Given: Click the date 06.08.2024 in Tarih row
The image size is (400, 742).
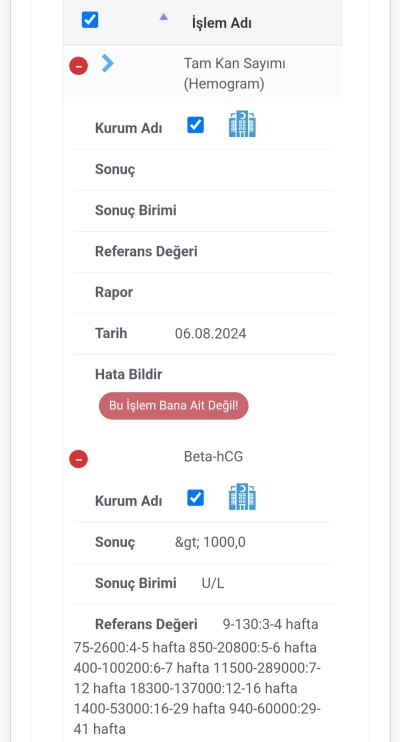Looking at the screenshot, I should pyautogui.click(x=211, y=334).
